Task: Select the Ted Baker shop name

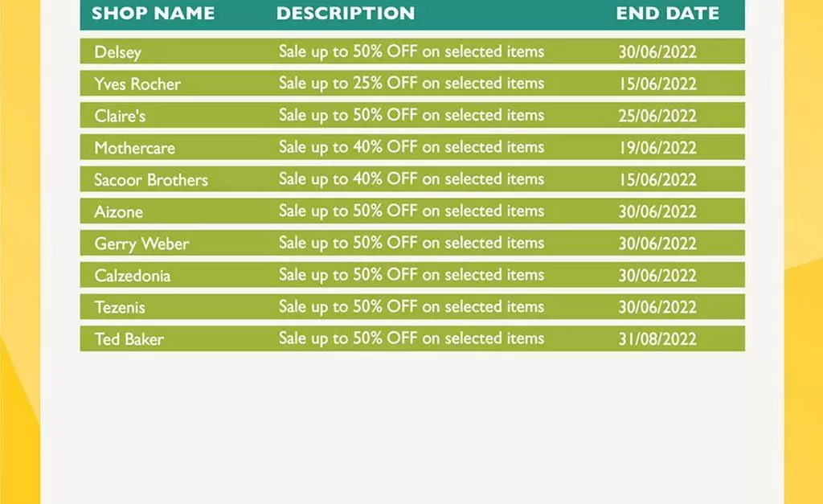Action: pyautogui.click(x=129, y=339)
